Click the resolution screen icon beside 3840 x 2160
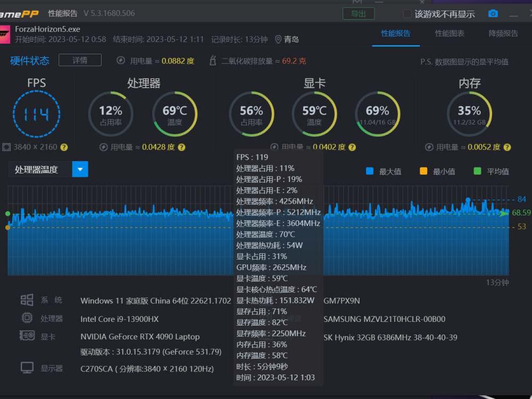The image size is (532, 399). (x=6, y=147)
